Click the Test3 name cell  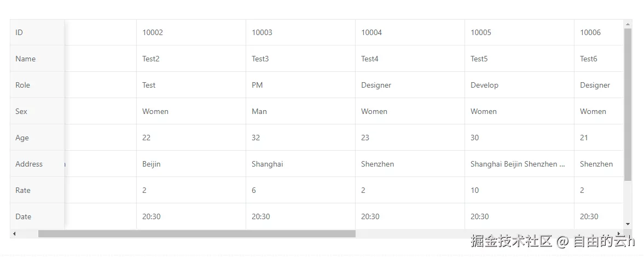[x=300, y=59]
